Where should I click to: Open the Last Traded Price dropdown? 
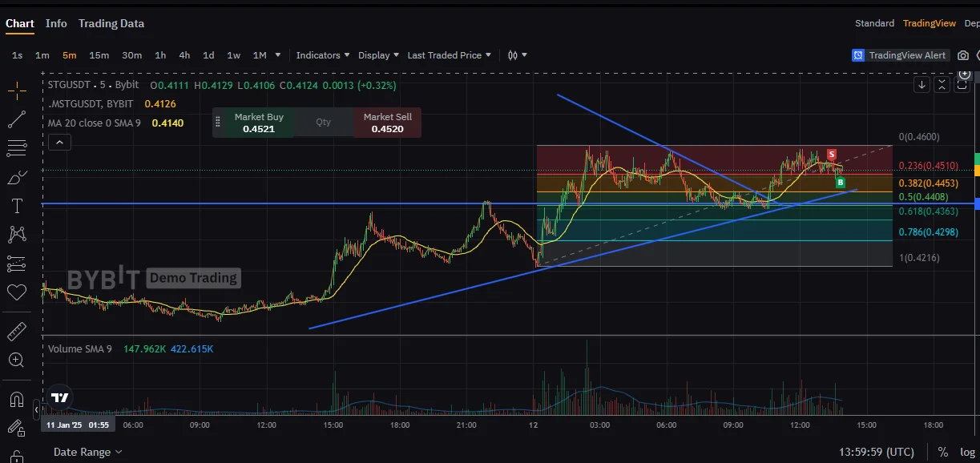(x=449, y=55)
